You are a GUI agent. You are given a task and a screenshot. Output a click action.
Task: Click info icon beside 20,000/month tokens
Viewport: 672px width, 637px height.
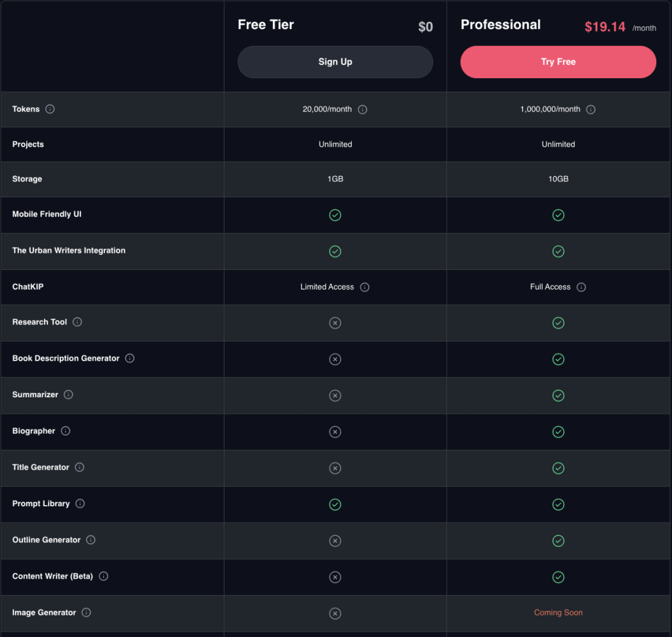pos(362,110)
